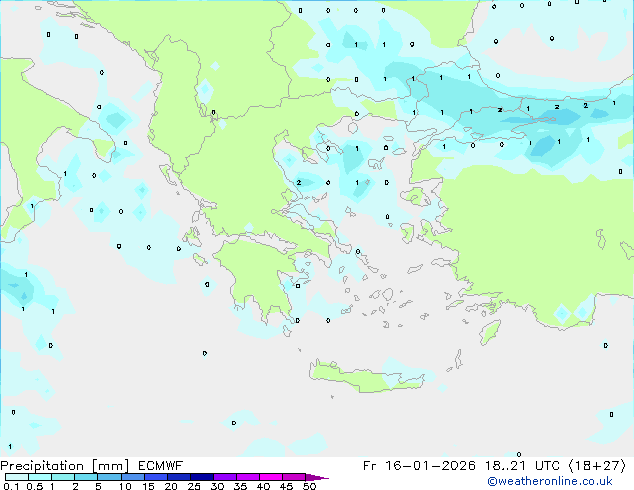The width and height of the screenshot is (634, 490).
Task: Click the 15–20 mm legend swatch
Action: coord(156,477)
